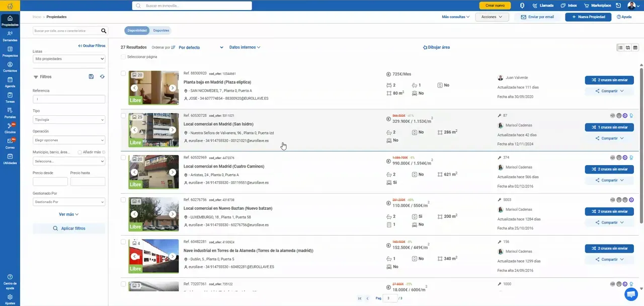Image resolution: width=644 pixels, height=306 pixels.
Task: Open Centro de ayuda
Action: click(10, 281)
